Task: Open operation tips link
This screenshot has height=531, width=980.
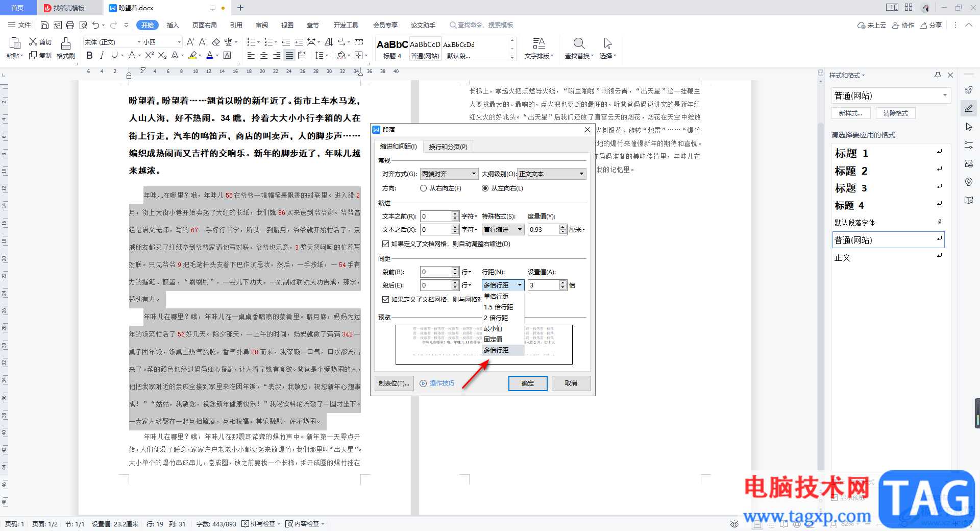Action: pyautogui.click(x=437, y=383)
